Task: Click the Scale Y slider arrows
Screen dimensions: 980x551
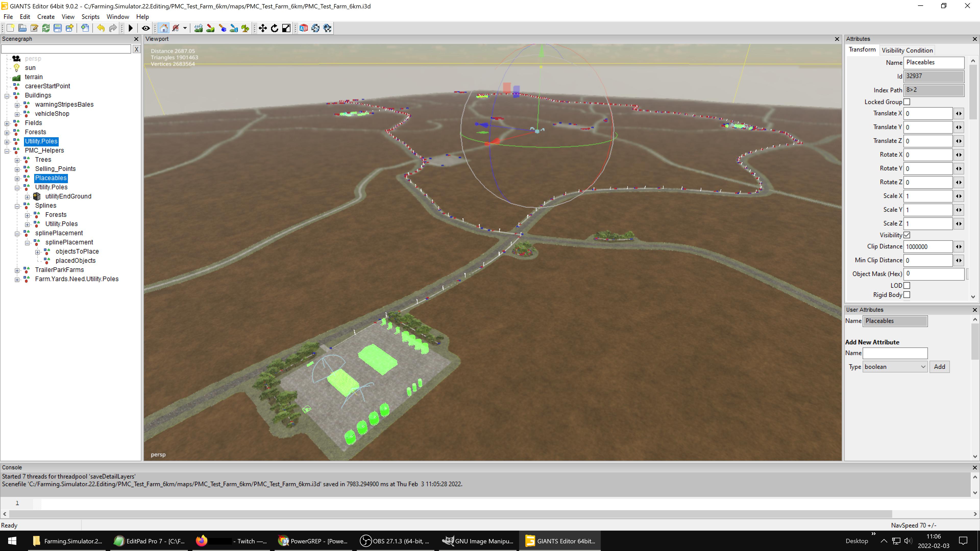Action: coord(959,210)
